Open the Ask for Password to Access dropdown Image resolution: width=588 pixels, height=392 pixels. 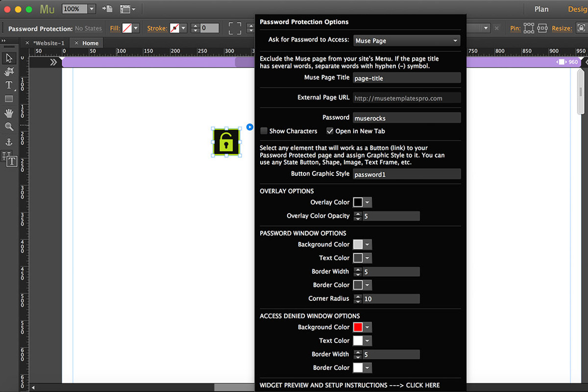tap(407, 41)
